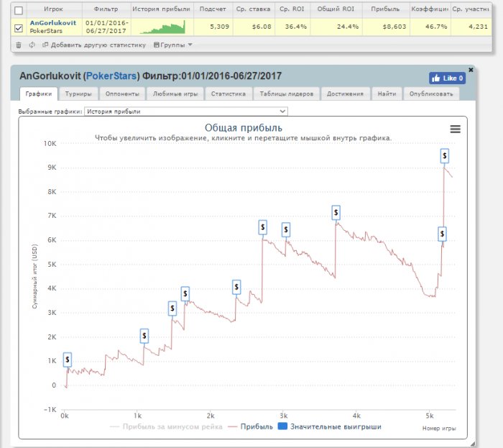Click the highest dollar win marker above 9K
This screenshot has width=503, height=448.
pyautogui.click(x=445, y=155)
